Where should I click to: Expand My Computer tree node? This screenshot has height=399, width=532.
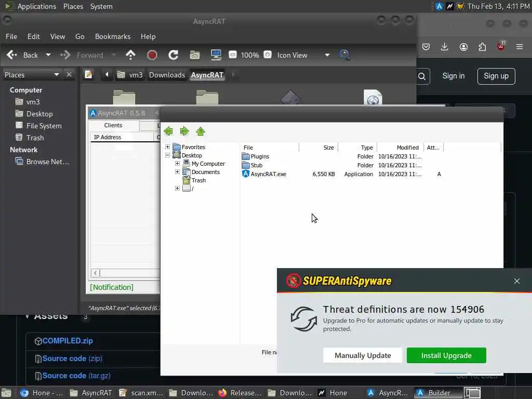[177, 163]
